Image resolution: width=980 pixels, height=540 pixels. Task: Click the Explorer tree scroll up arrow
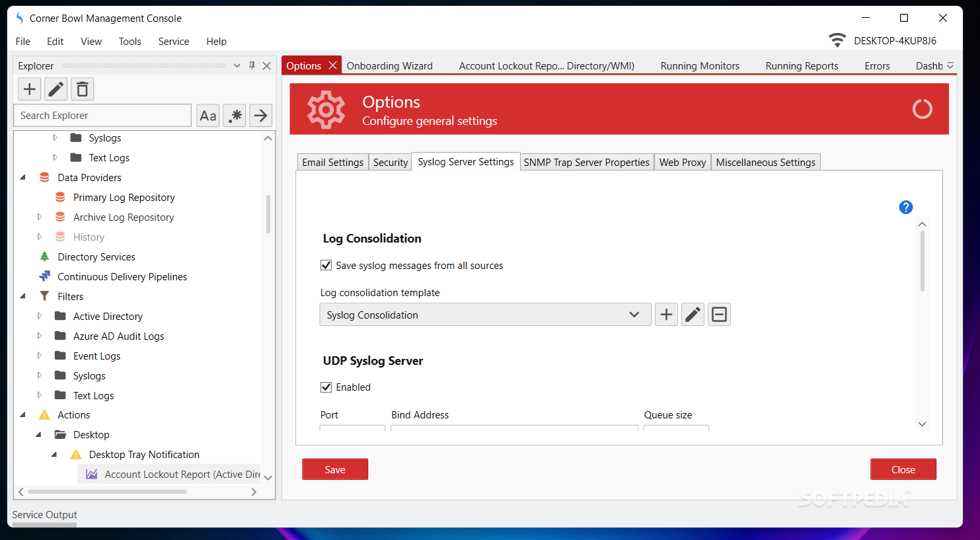pos(268,138)
